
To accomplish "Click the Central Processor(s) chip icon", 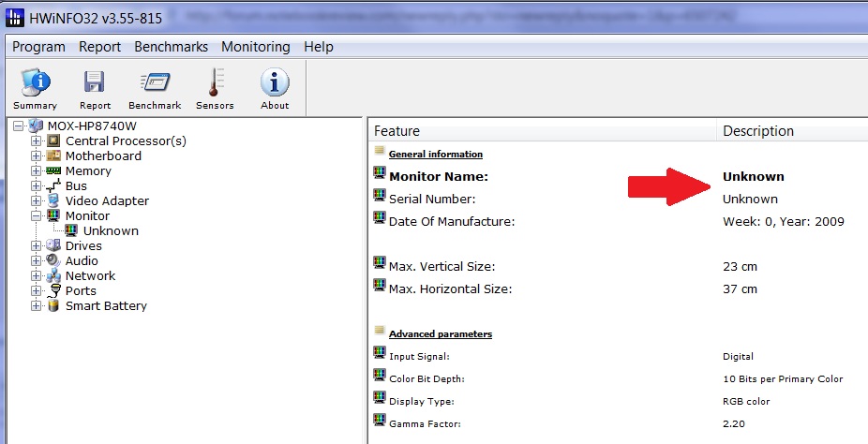I will 53,141.
